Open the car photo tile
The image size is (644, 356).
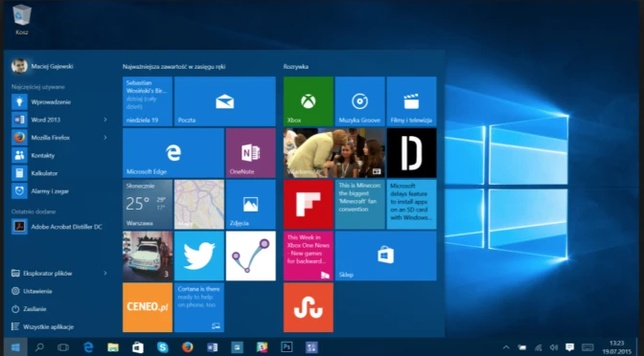tap(148, 256)
